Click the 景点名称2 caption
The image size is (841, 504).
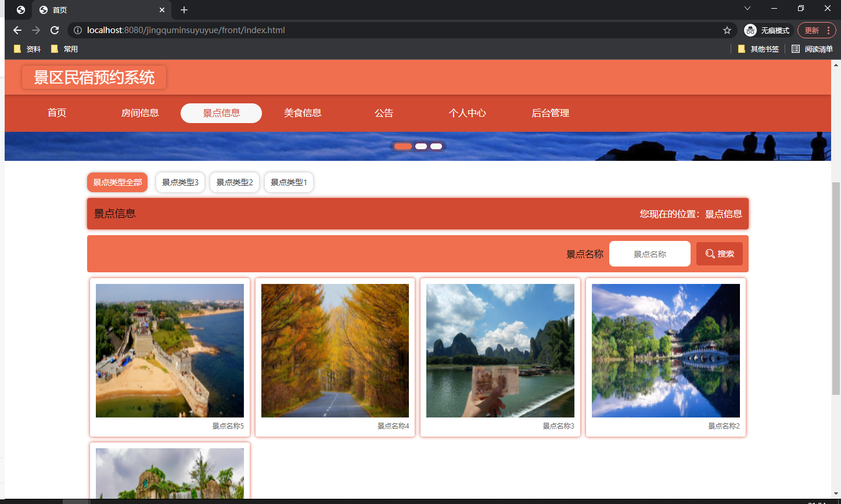(724, 426)
